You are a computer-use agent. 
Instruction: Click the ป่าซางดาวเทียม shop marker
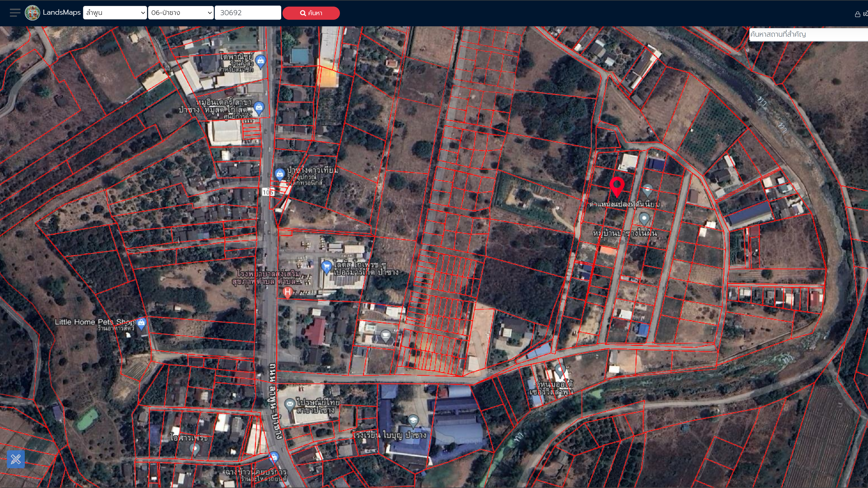click(x=279, y=174)
